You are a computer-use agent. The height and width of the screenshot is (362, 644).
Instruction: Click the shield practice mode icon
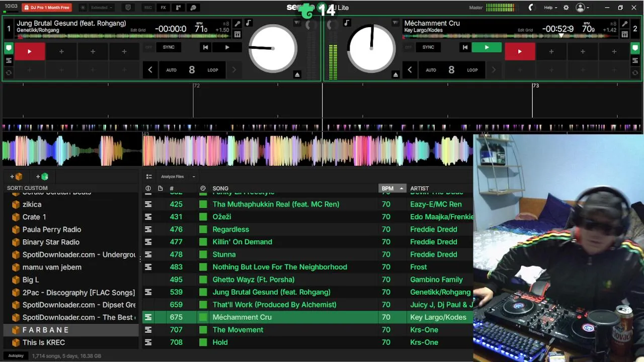[x=128, y=8]
